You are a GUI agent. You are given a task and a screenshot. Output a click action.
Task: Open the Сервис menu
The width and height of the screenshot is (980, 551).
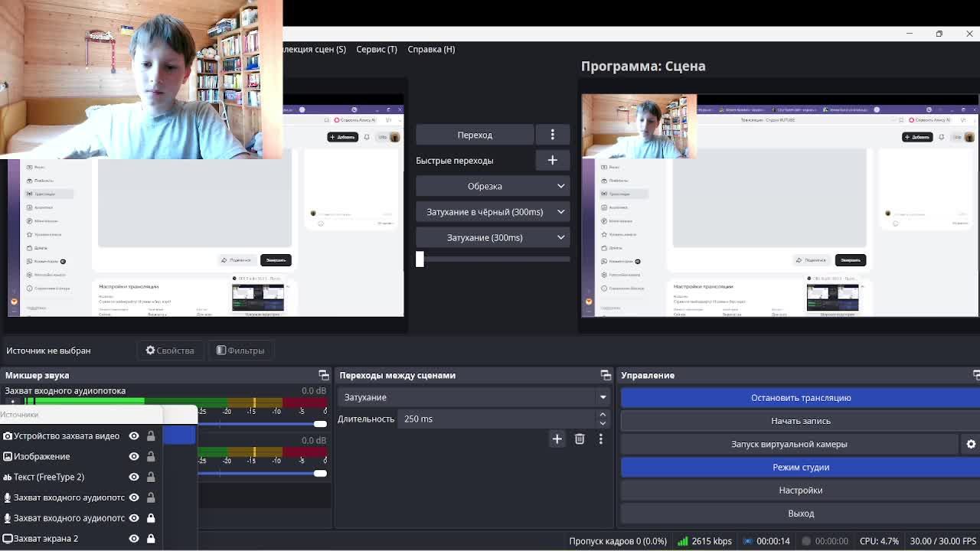click(x=377, y=49)
